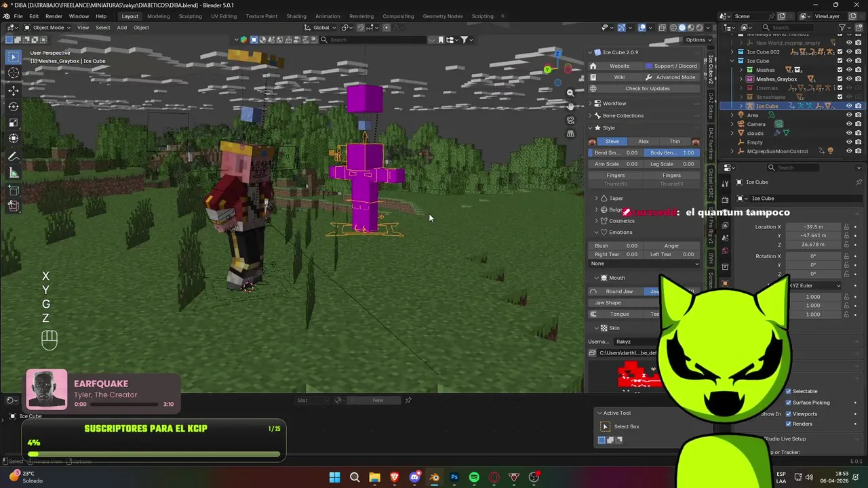868x488 pixels.
Task: Open File Explorer from the taskbar
Action: click(x=374, y=477)
